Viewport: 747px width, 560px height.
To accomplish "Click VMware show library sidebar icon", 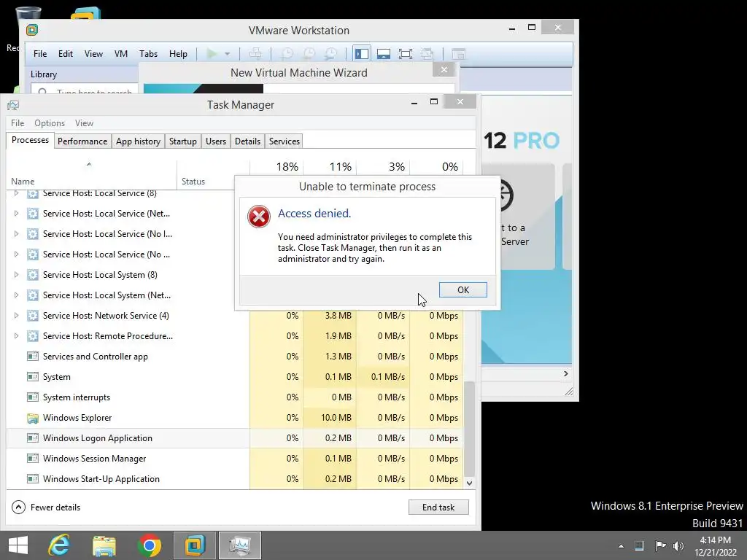I will point(362,54).
